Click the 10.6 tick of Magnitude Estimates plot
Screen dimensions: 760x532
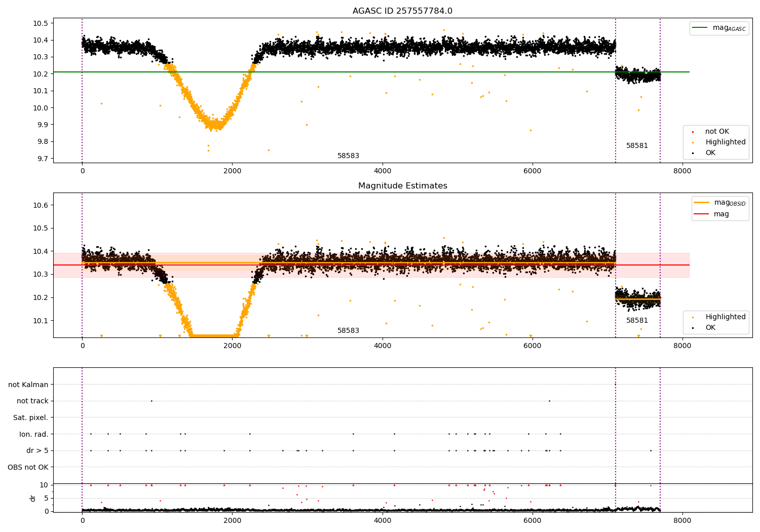41,205
